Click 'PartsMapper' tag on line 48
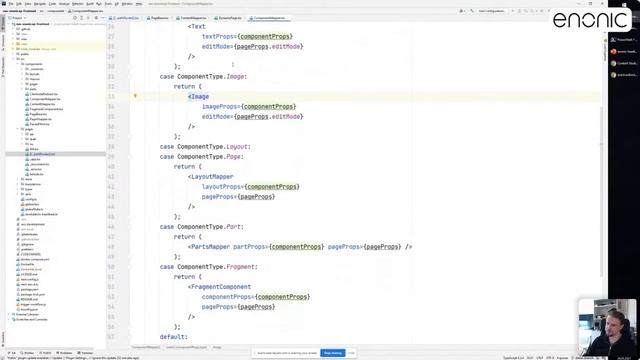The height and width of the screenshot is (360, 640). point(211,247)
